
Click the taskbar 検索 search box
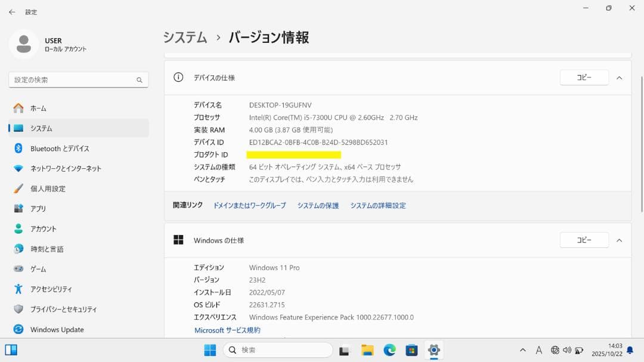(x=278, y=350)
